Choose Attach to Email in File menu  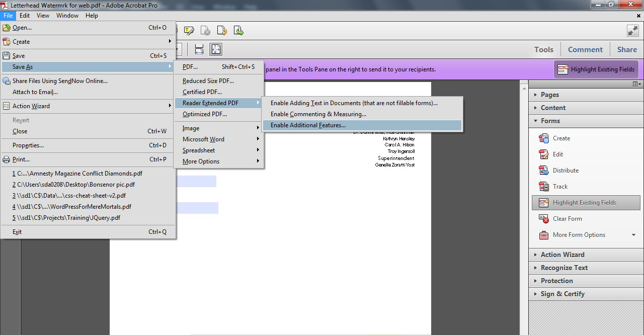pyautogui.click(x=88, y=92)
